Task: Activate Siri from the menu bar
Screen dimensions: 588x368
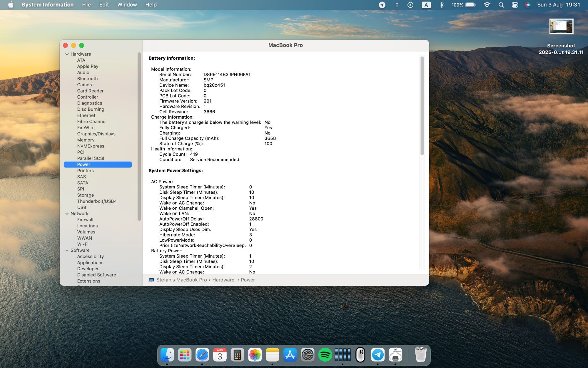Action: 528,5
